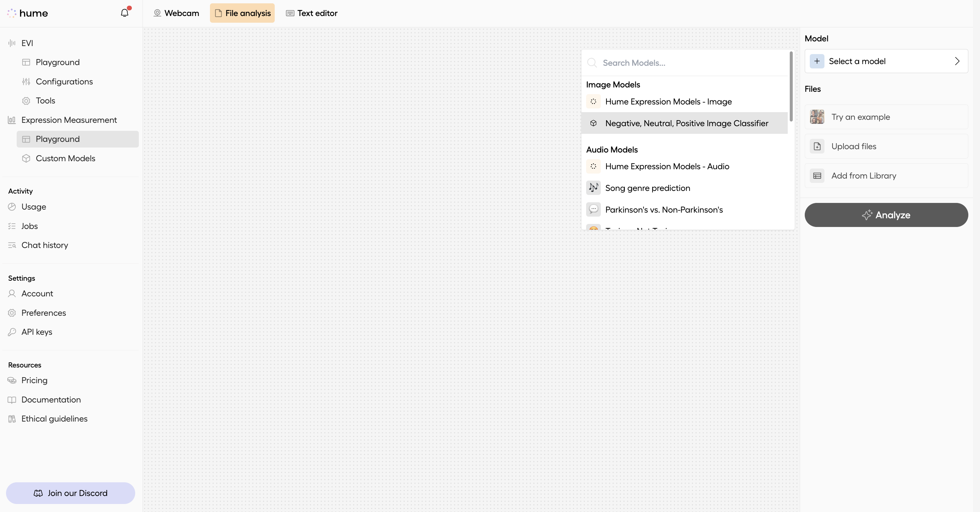980x512 pixels.
Task: Click the Discord icon on Join our Discord
Action: [38, 493]
